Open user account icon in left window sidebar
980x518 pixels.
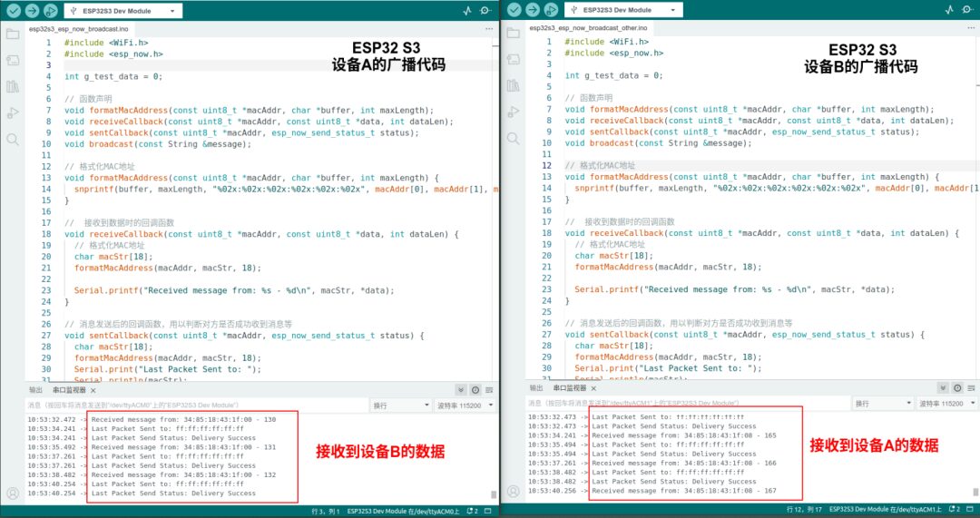(13, 493)
